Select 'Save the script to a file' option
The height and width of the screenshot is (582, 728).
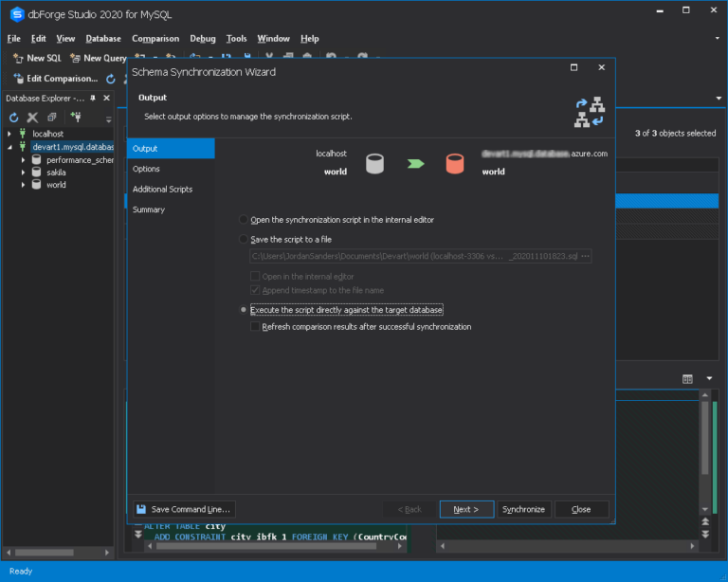[x=245, y=239]
